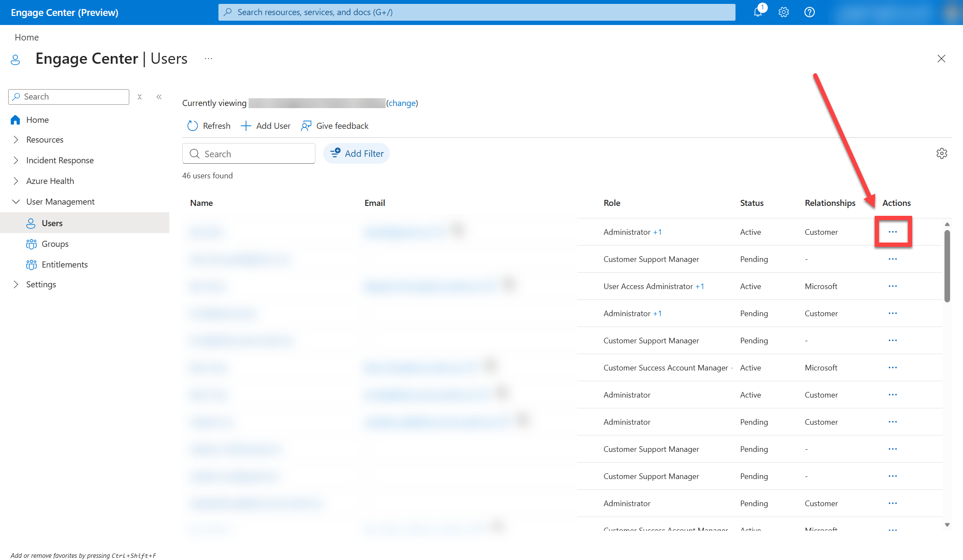The height and width of the screenshot is (560, 963).
Task: Click the +1 next to User Access Administrator
Action: click(700, 286)
